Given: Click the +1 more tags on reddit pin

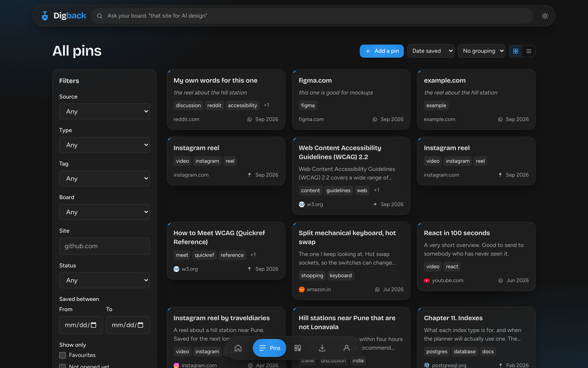Looking at the screenshot, I should point(266,105).
